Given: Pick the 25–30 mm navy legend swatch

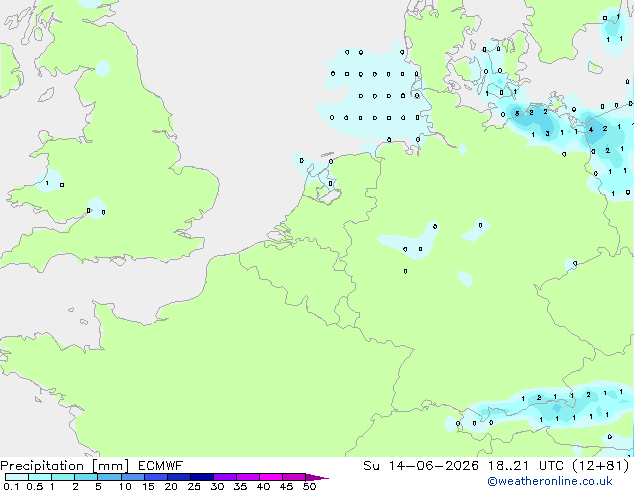Looking at the screenshot, I should [x=202, y=477].
